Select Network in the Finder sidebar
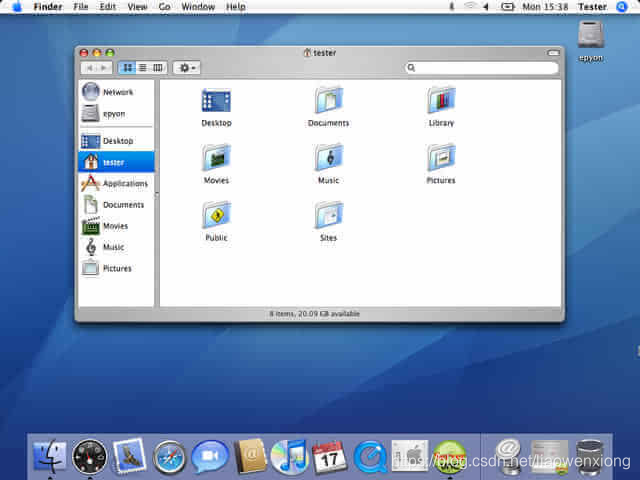This screenshot has width=640, height=480. pos(116,92)
